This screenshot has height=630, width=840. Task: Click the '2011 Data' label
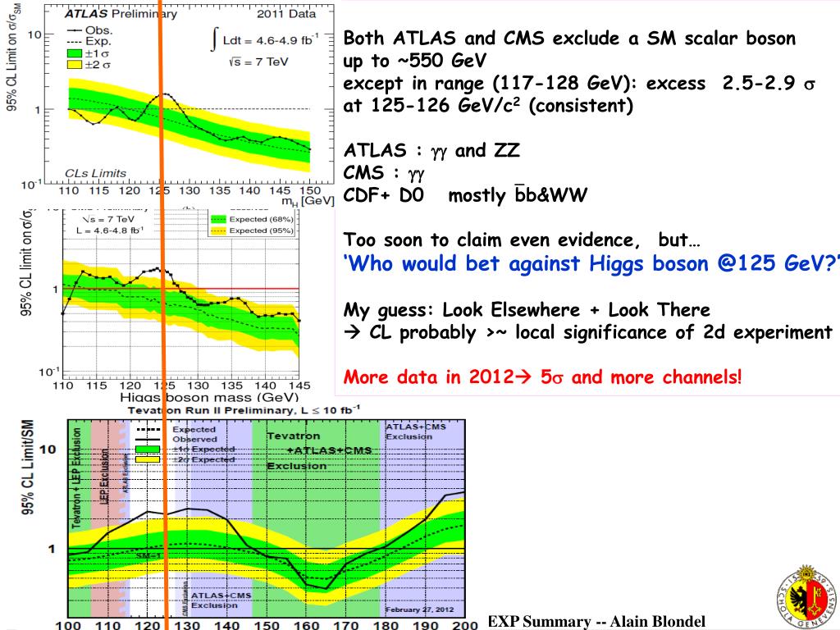click(x=286, y=14)
